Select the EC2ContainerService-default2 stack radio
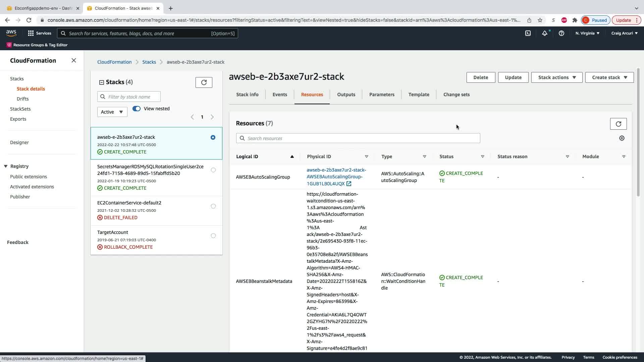 213,206
